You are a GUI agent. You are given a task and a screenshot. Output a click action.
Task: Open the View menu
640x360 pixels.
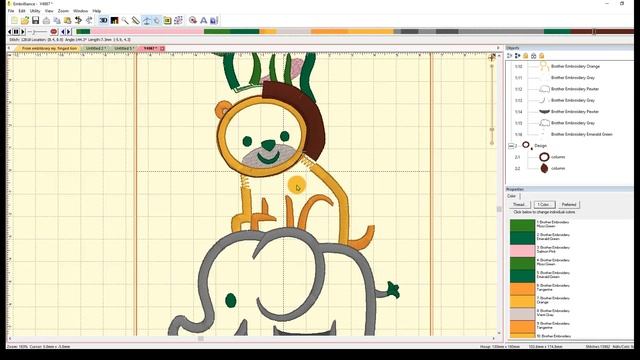coord(49,11)
